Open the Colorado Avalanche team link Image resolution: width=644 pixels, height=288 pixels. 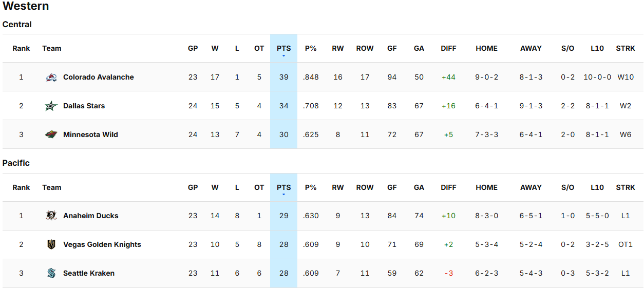[98, 77]
